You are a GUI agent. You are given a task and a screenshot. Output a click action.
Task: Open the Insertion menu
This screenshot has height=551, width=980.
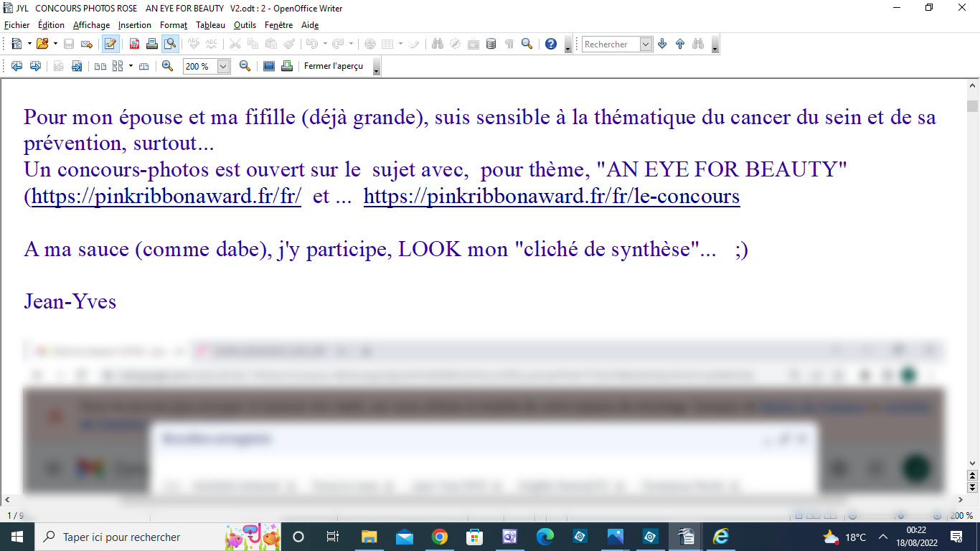(135, 25)
